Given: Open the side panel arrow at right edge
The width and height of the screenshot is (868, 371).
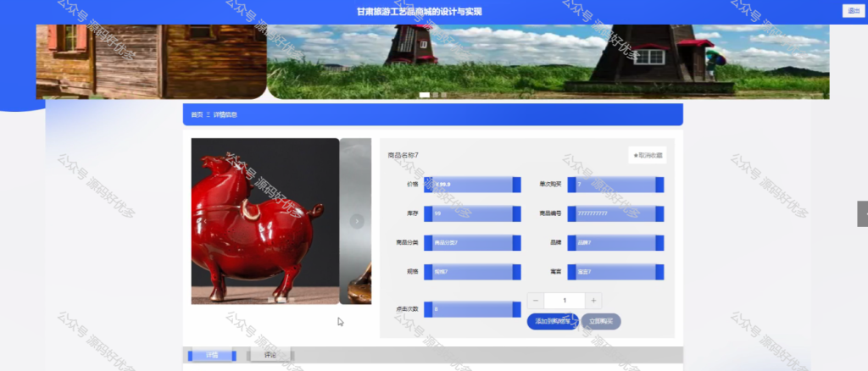Looking at the screenshot, I should point(862,214).
